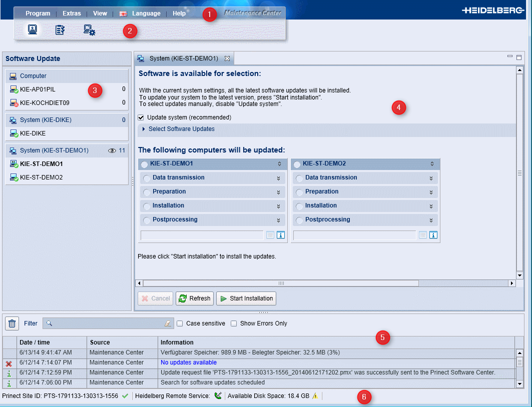Click the update pane scroll down arrow
The height and width of the screenshot is (407, 532).
pos(519,275)
